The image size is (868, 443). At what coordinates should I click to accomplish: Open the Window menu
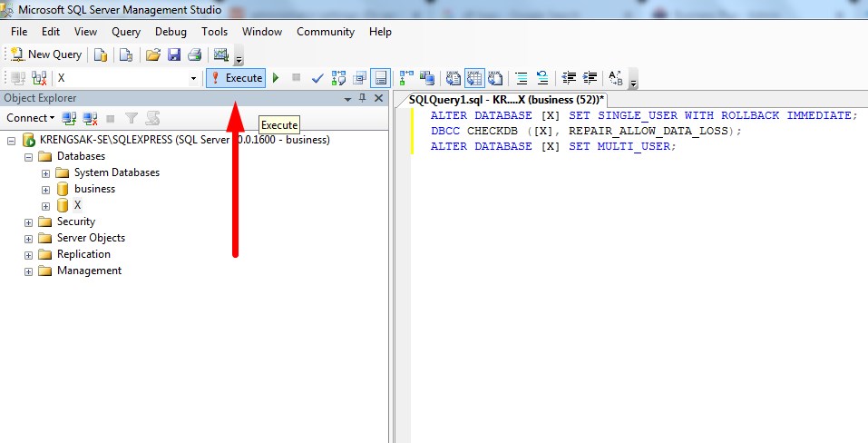click(262, 32)
